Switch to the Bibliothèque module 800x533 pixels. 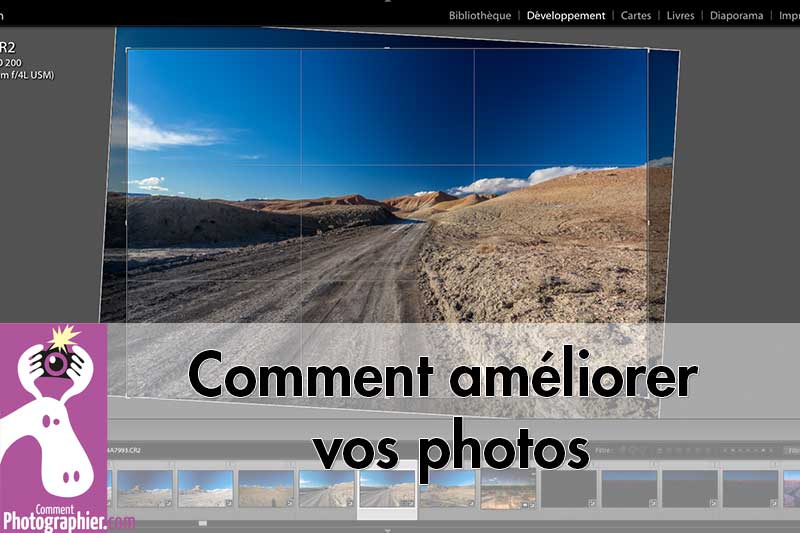(x=480, y=16)
